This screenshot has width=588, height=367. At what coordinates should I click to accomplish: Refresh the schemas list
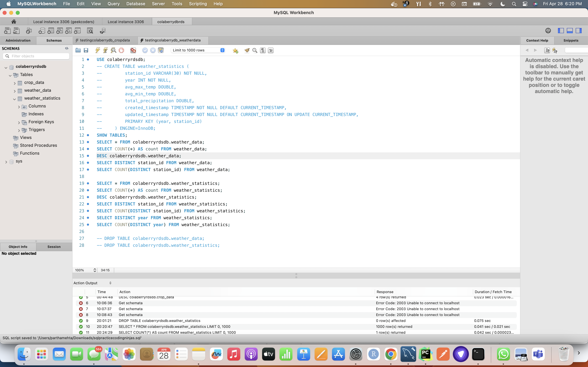67,48
